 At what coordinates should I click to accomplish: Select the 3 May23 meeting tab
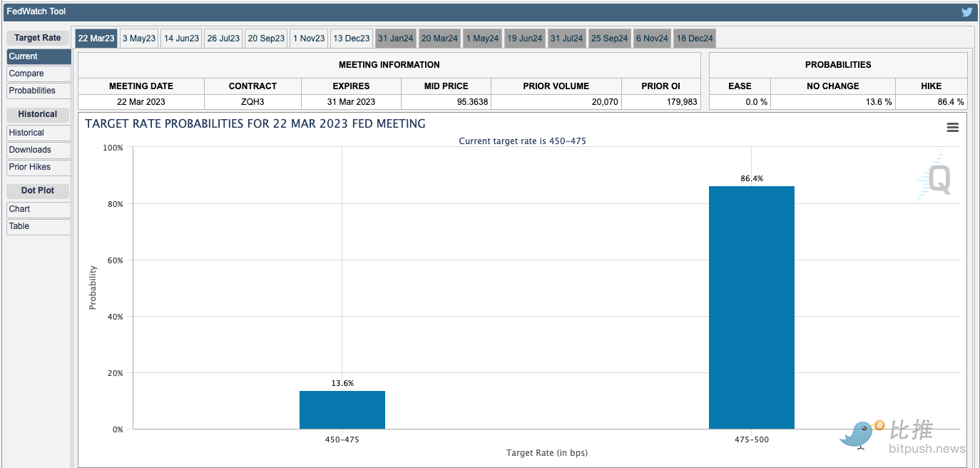(138, 39)
